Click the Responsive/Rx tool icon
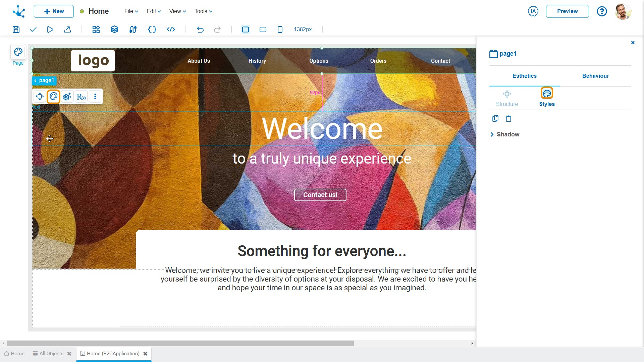The width and height of the screenshot is (644, 362). pos(81,96)
